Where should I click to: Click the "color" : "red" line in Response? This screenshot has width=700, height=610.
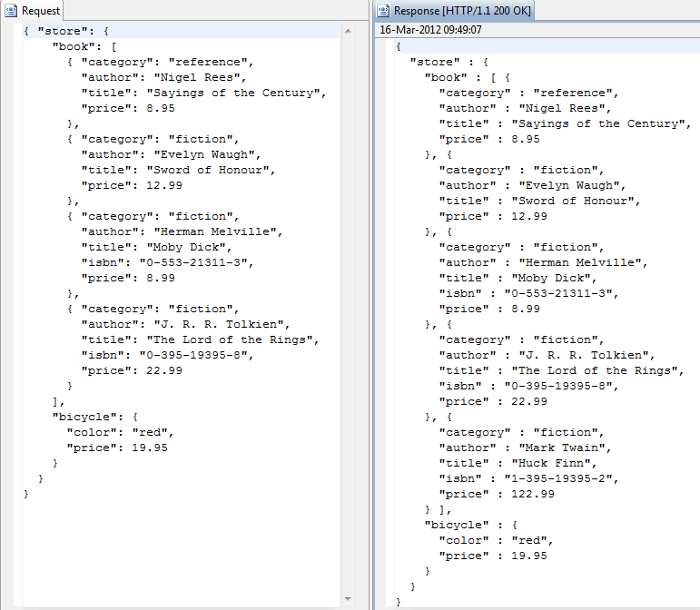tap(497, 540)
